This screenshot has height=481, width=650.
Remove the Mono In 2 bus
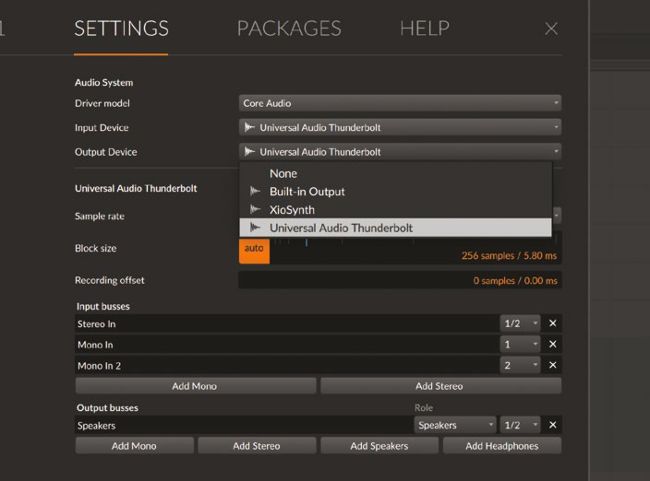(553, 365)
